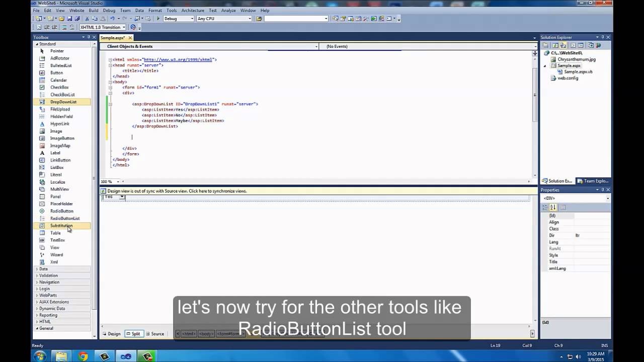Open Client Objects & Events dropdown
This screenshot has width=644, height=362.
209,46
